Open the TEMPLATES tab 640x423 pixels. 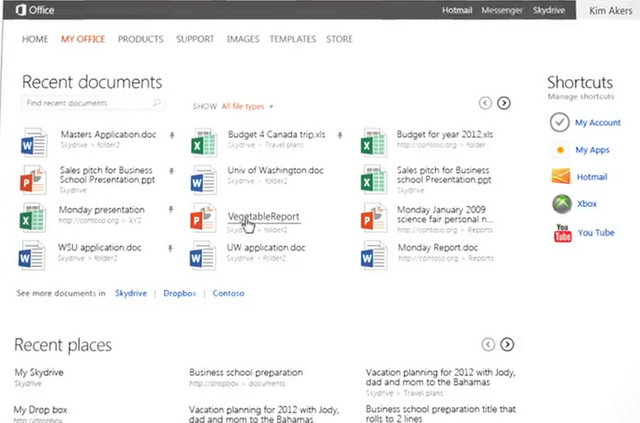[293, 39]
